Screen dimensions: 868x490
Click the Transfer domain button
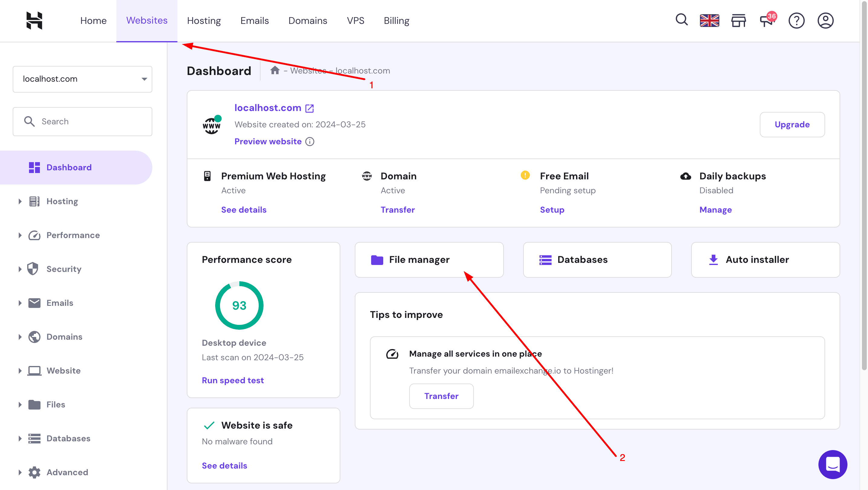397,210
